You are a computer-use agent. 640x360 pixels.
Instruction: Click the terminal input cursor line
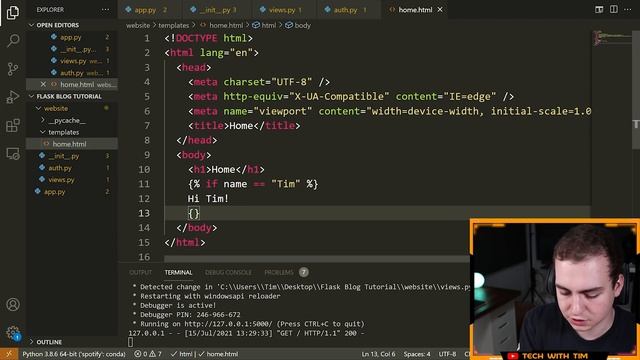131,342
